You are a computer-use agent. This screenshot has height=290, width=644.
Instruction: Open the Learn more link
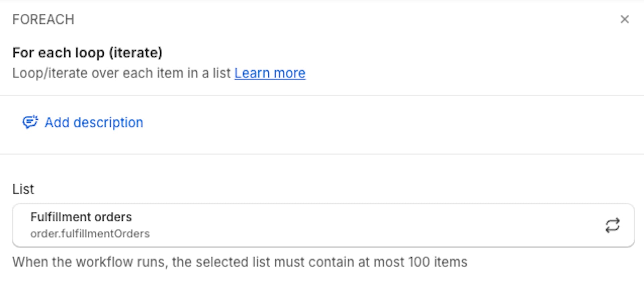point(270,73)
